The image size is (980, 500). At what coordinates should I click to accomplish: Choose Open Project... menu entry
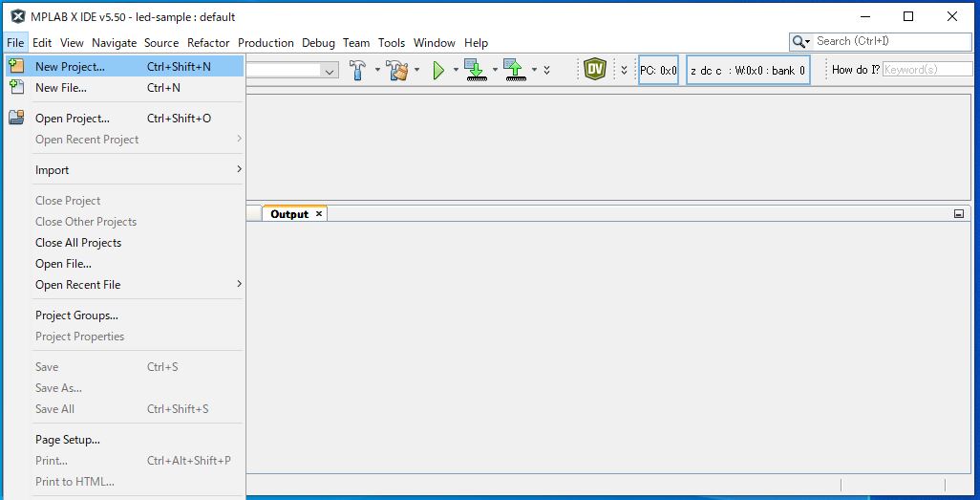point(124,118)
